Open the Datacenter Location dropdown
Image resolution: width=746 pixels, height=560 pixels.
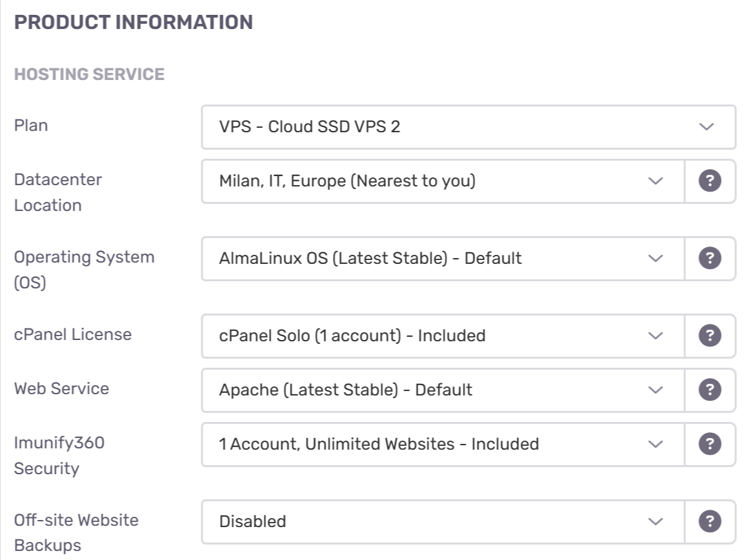(x=443, y=181)
